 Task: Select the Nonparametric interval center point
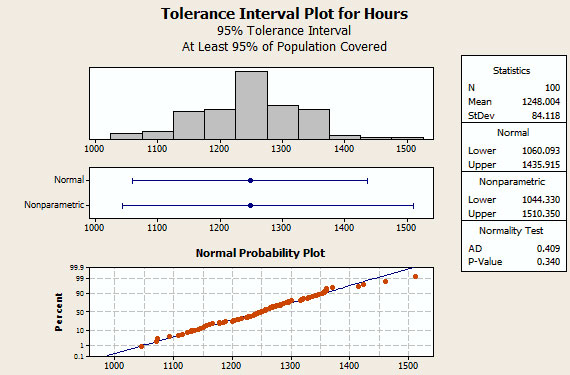tap(250, 206)
